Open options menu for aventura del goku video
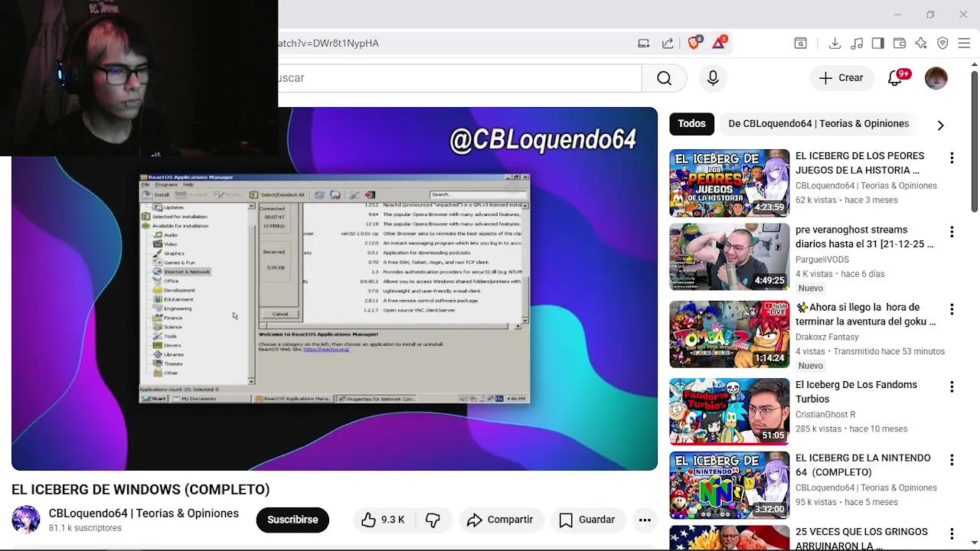Screen dimensions: 980x551 (x=952, y=309)
